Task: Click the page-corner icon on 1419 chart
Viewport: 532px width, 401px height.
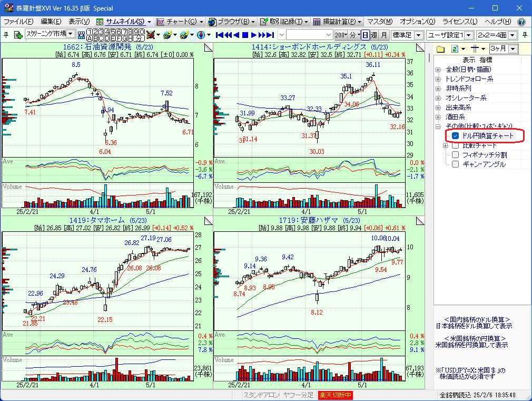Action: tap(208, 221)
